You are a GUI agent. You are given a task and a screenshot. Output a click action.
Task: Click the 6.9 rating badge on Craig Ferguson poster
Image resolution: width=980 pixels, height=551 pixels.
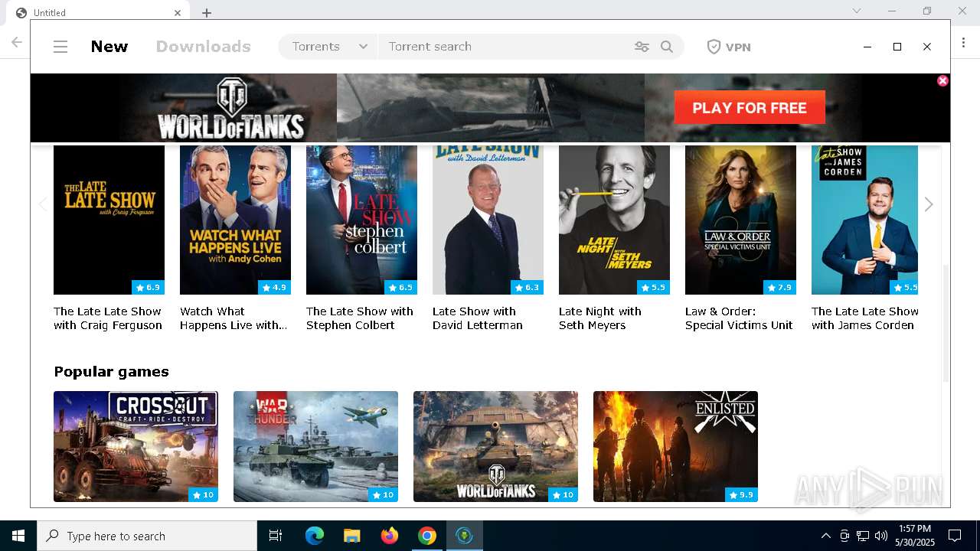pos(148,288)
